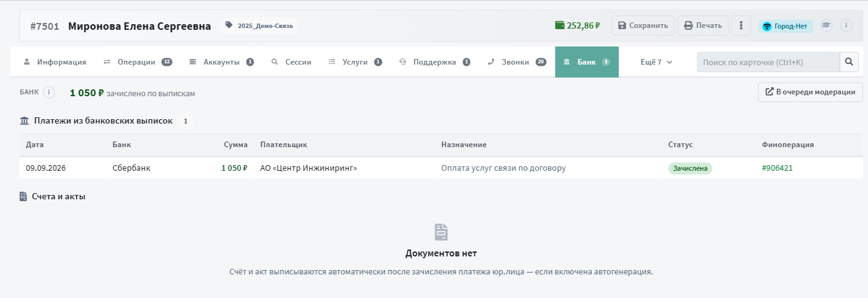Click the Печать print button
This screenshot has height=298, width=868.
703,25
